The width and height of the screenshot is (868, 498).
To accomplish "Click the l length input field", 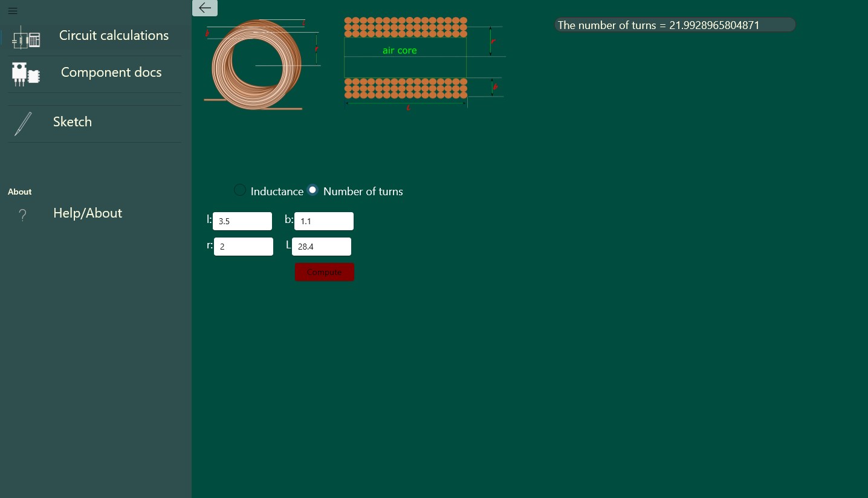I will point(242,221).
